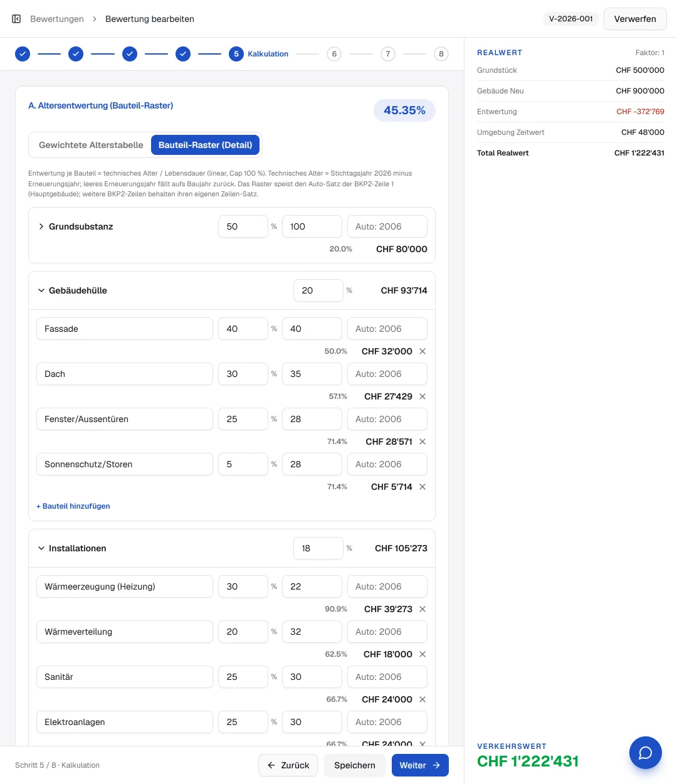This screenshot has height=784, width=677.
Task: Remove the Fassade component row
Action: (422, 351)
